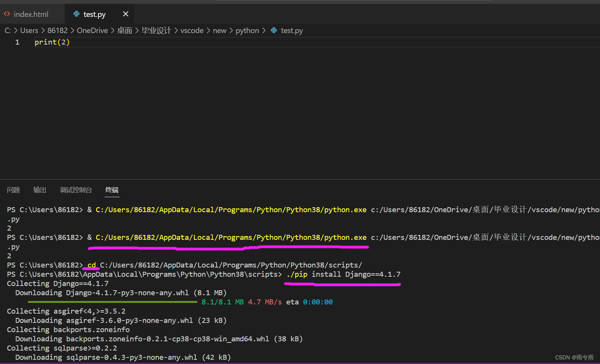Click 'Downloading asgiref-3.6.0' terminal line
Viewport: 600px width, 364px height.
coord(121,321)
